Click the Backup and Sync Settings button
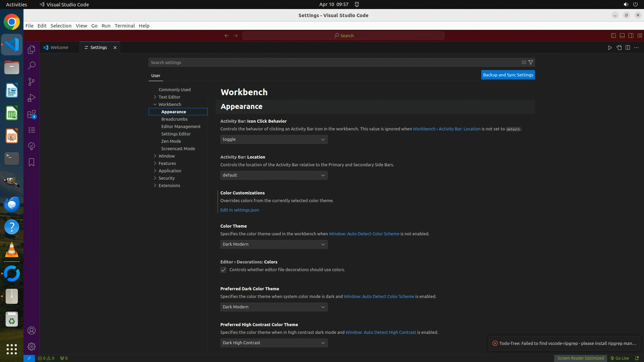This screenshot has width=644, height=362. pos(508,75)
